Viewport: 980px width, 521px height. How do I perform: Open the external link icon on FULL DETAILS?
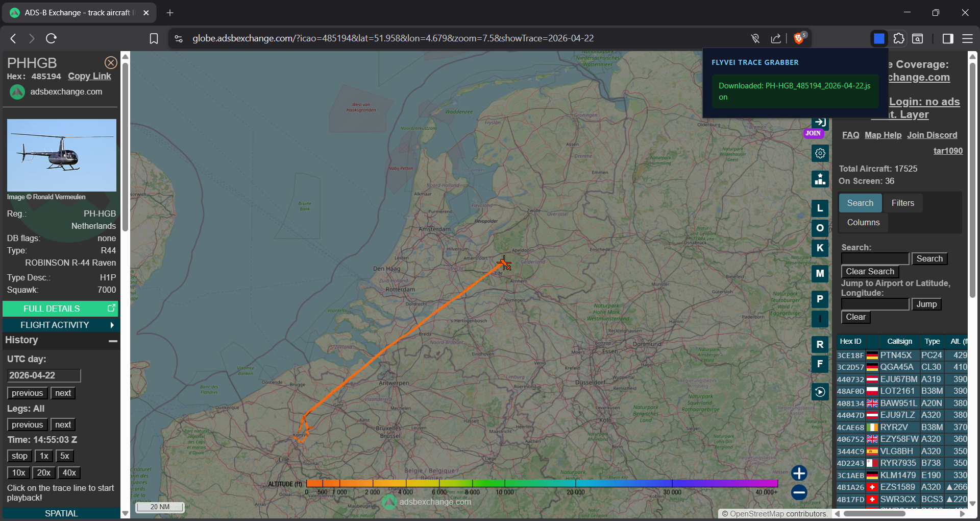[x=111, y=308]
